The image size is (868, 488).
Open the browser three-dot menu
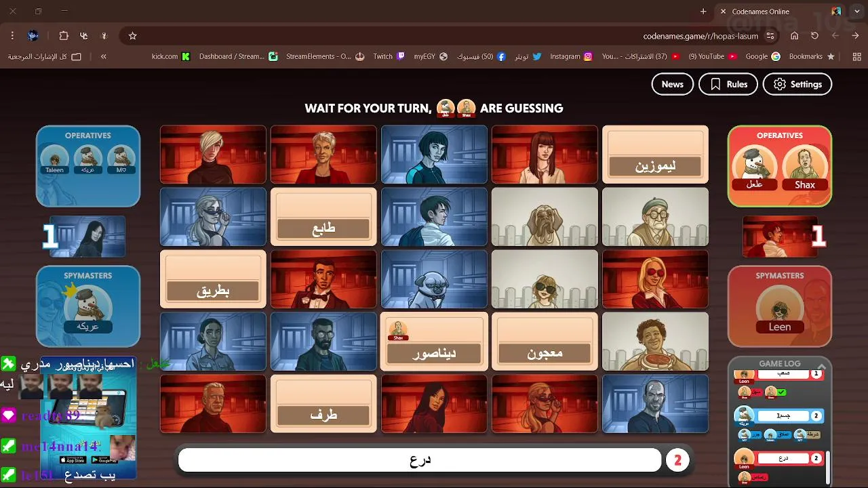tap(12, 35)
